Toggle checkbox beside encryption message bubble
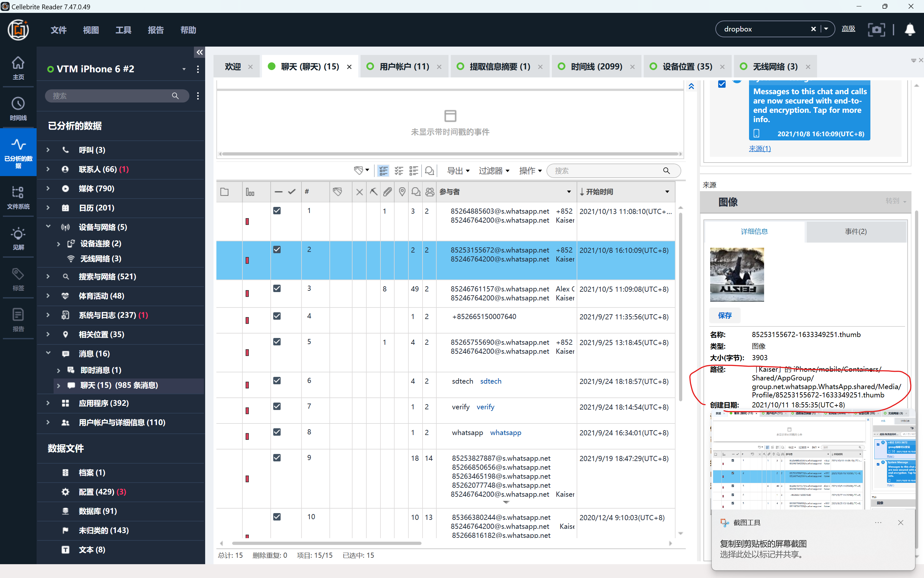The image size is (924, 578). 721,84
